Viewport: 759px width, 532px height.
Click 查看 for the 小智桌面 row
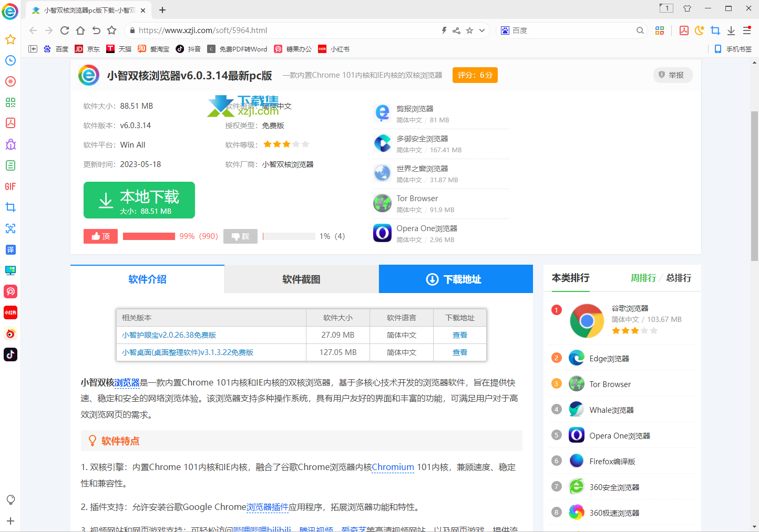pos(460,352)
